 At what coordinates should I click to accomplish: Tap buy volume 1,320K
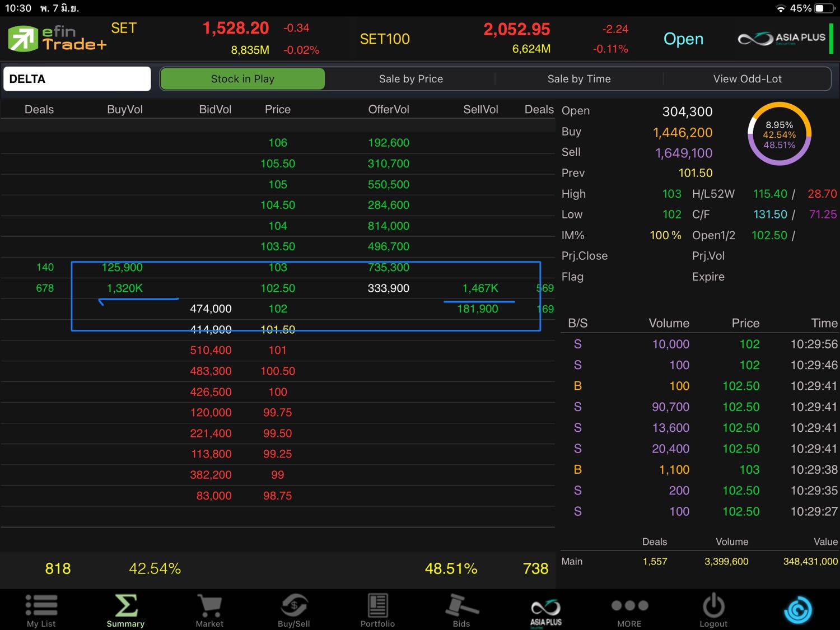pos(125,288)
